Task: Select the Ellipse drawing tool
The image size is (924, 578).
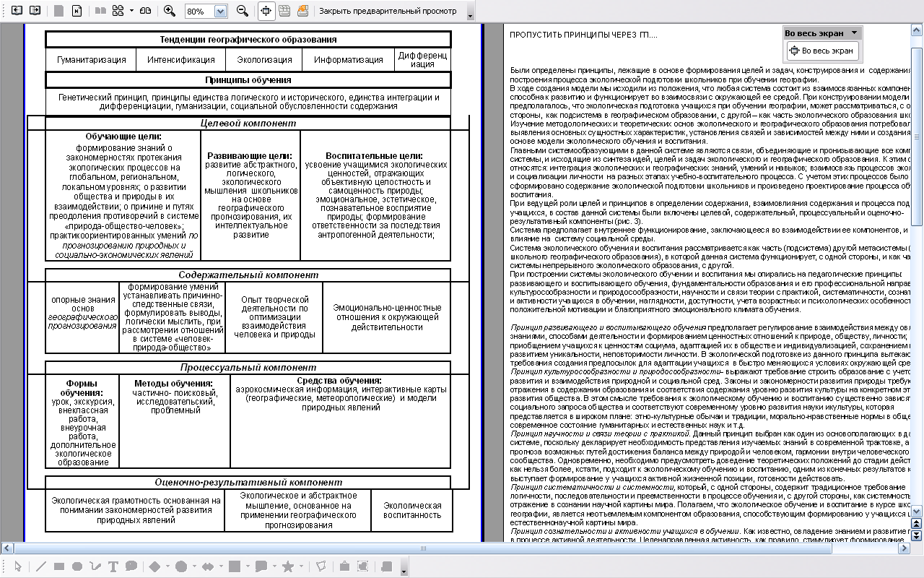Action: click(x=77, y=566)
